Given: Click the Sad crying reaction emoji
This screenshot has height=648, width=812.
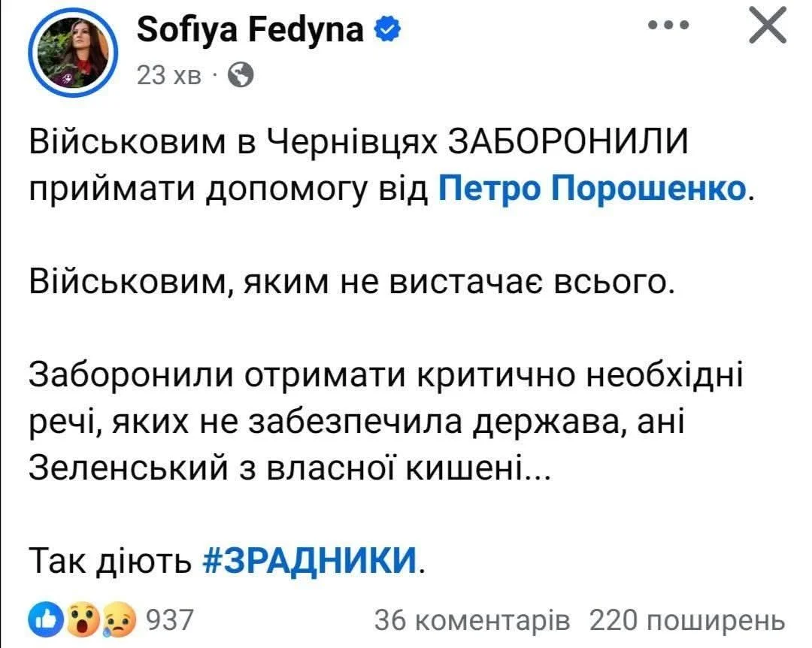Looking at the screenshot, I should point(120,620).
